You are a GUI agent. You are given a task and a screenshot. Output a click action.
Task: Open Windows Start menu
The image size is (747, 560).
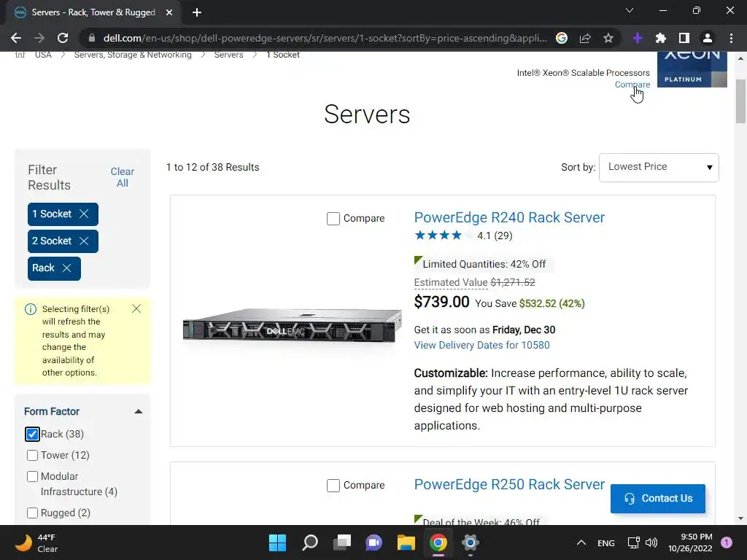point(277,542)
